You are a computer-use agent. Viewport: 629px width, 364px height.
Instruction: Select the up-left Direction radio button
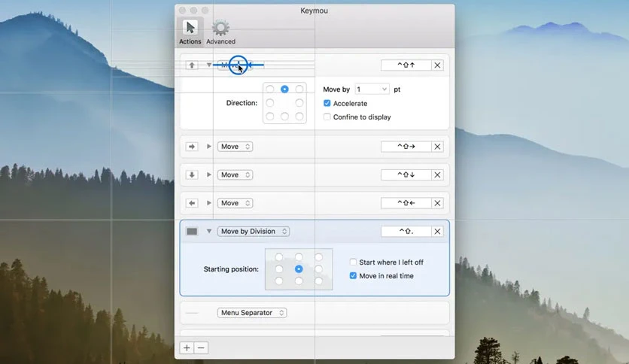tap(270, 89)
